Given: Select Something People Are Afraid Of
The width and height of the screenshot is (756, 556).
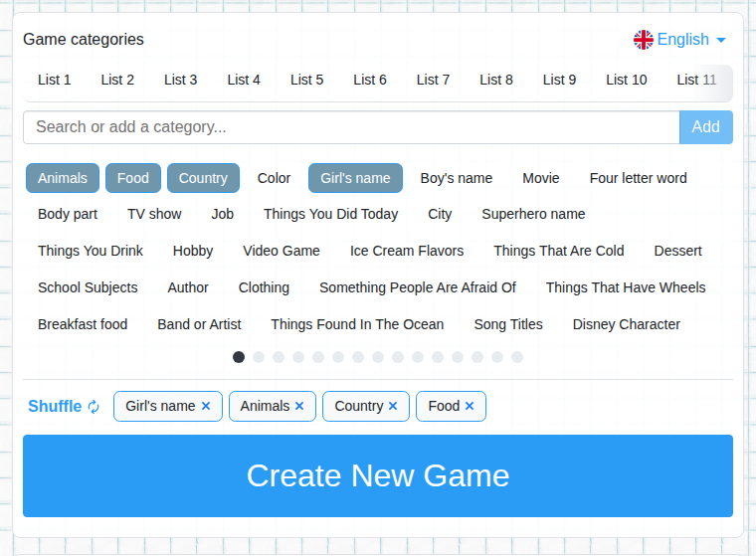Looking at the screenshot, I should [418, 287].
